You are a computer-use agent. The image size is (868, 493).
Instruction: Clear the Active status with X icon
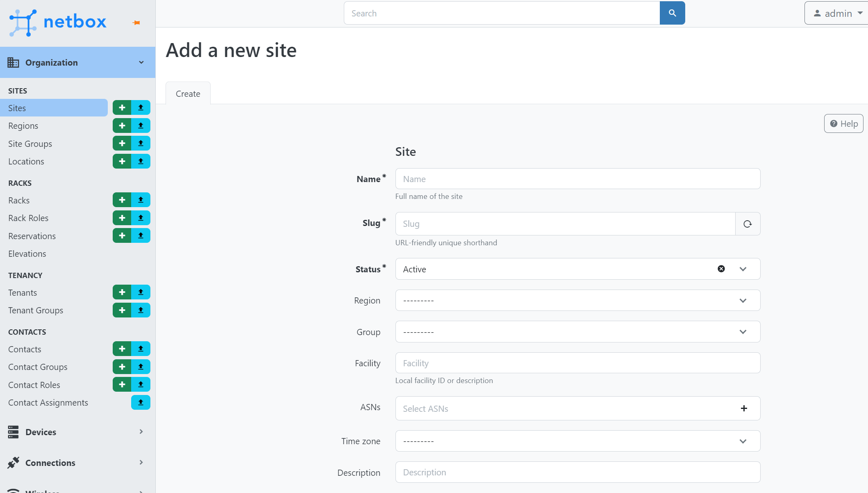click(x=721, y=269)
